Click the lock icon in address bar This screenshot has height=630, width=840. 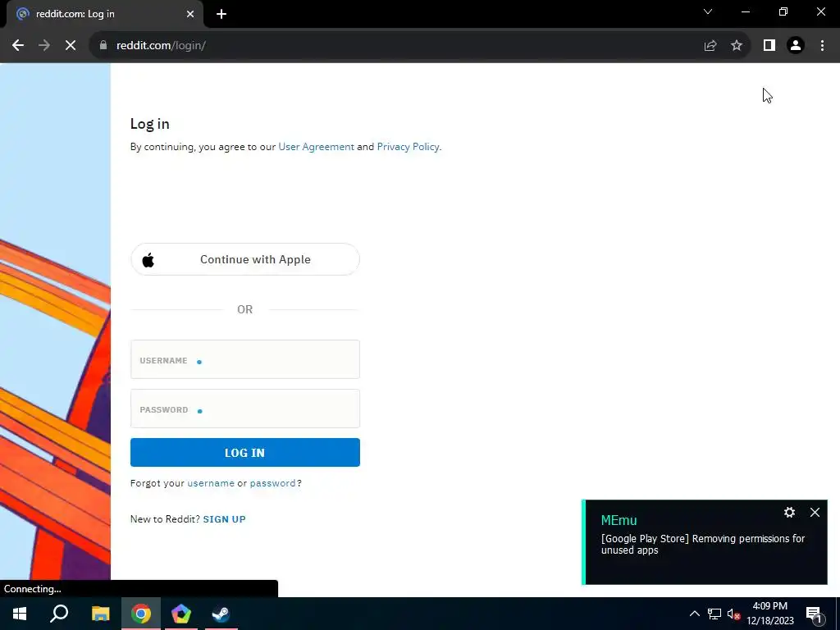tap(103, 46)
